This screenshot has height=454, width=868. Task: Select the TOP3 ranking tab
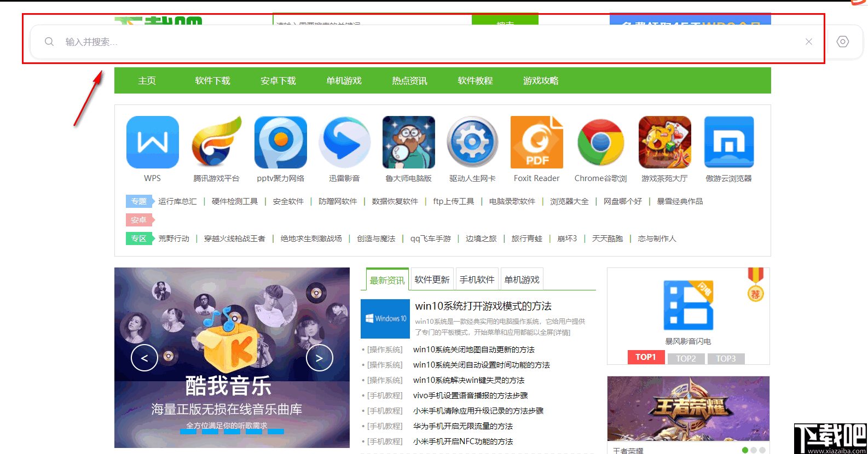[x=726, y=358]
